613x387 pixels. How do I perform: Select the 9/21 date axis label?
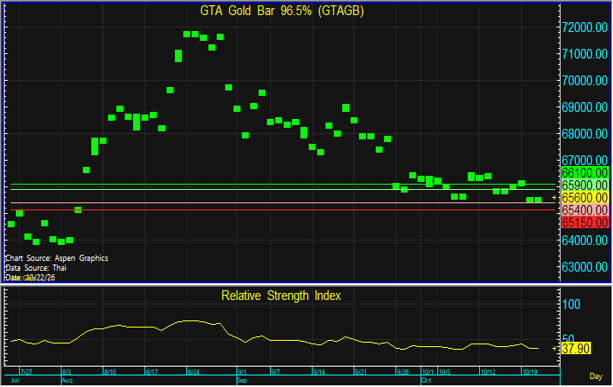click(360, 372)
